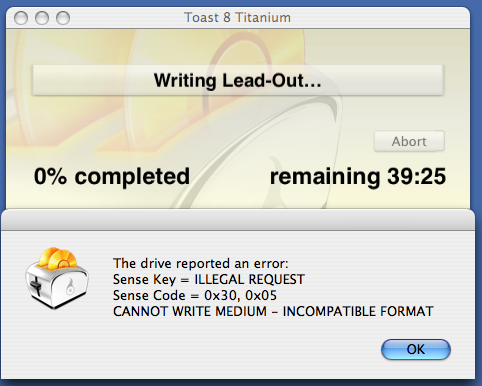Screen dimensions: 482x386
Task: Click the error sheet's top gray bar
Action: click(x=238, y=220)
